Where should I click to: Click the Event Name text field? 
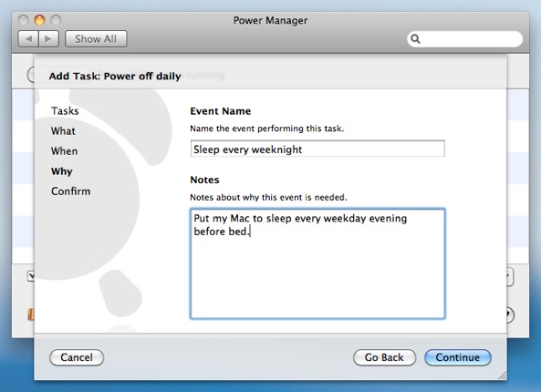coord(317,149)
